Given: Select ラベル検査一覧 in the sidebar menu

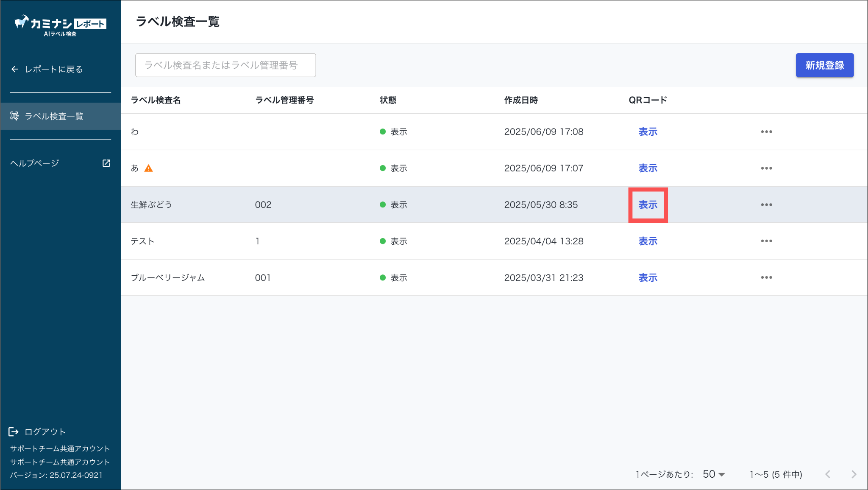Looking at the screenshot, I should 54,116.
